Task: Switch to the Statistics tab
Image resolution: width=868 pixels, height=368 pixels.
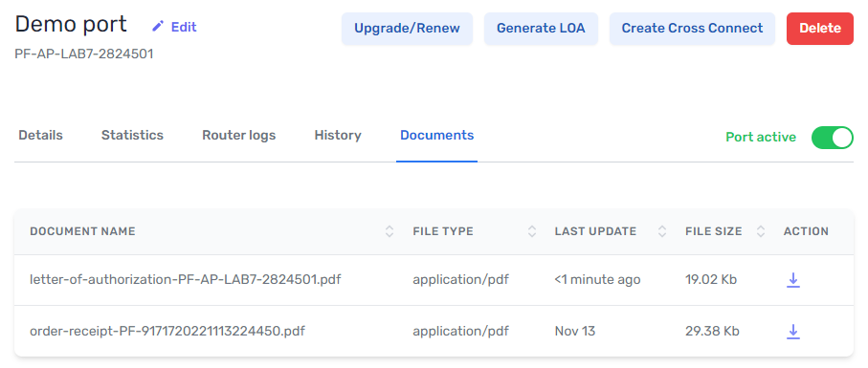Action: point(132,136)
